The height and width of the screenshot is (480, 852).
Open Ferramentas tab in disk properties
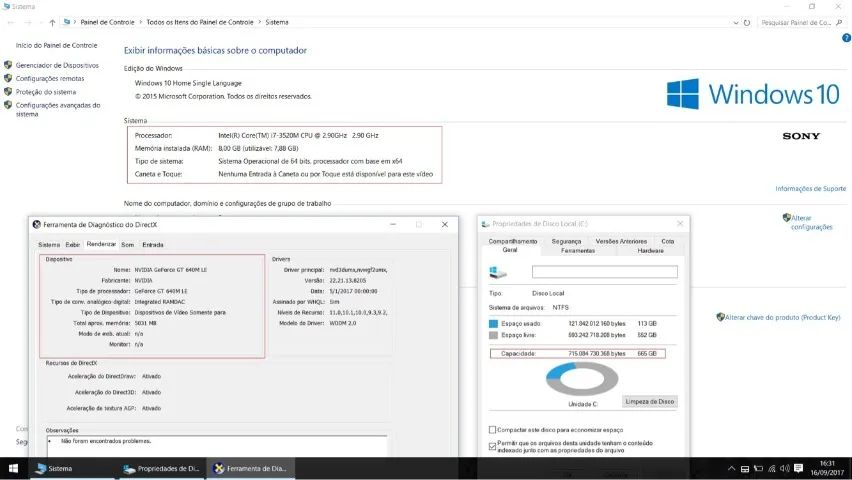(x=578, y=251)
